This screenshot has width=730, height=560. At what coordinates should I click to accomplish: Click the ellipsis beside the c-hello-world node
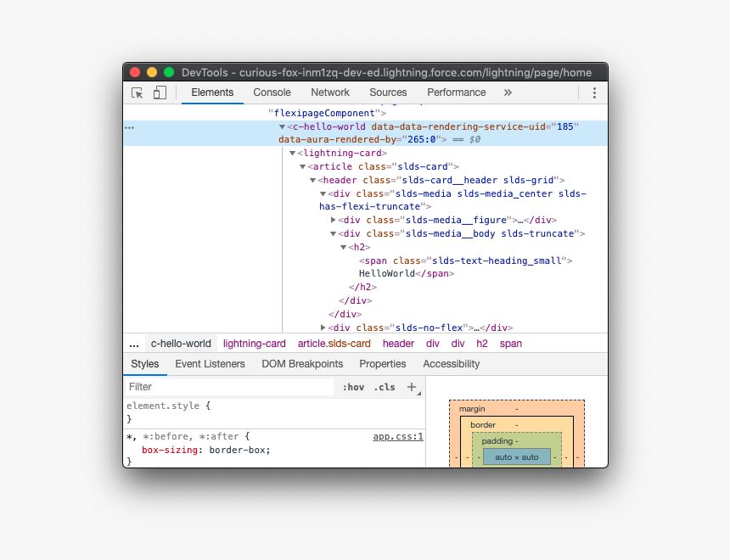point(130,127)
